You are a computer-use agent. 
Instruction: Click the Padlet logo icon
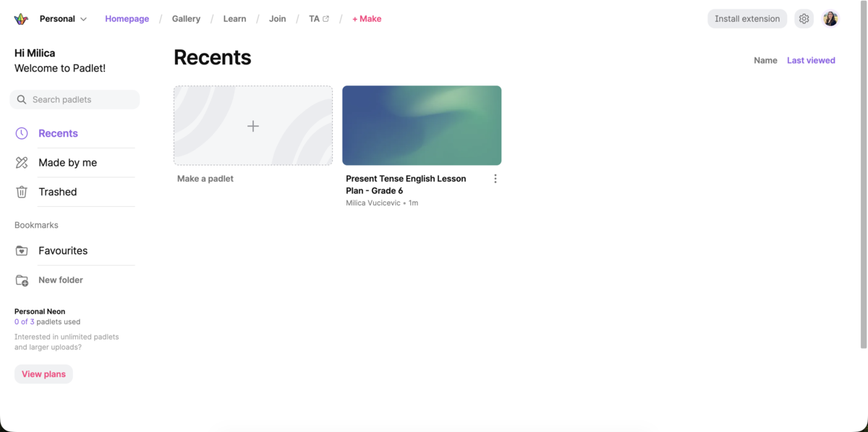point(20,18)
